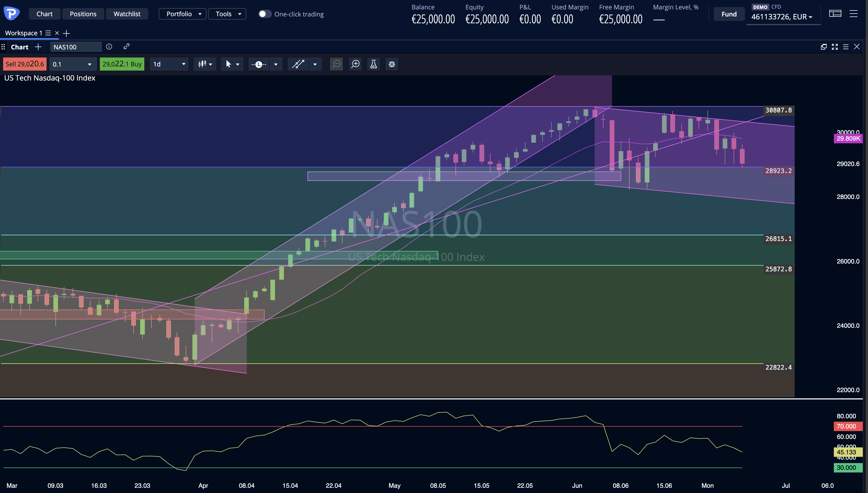
Task: Open the Portfolio dropdown
Action: pos(182,14)
